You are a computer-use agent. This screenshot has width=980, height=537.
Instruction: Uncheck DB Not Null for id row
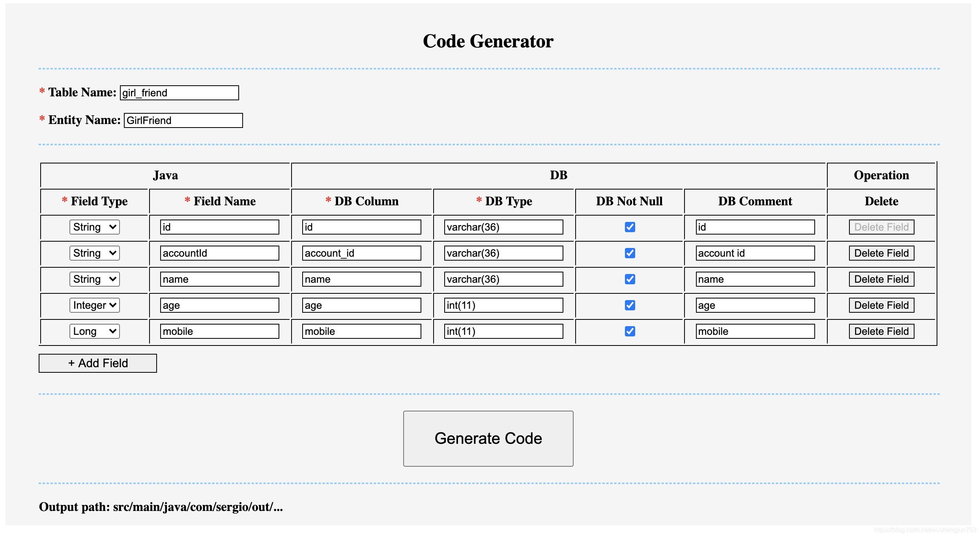(x=630, y=227)
